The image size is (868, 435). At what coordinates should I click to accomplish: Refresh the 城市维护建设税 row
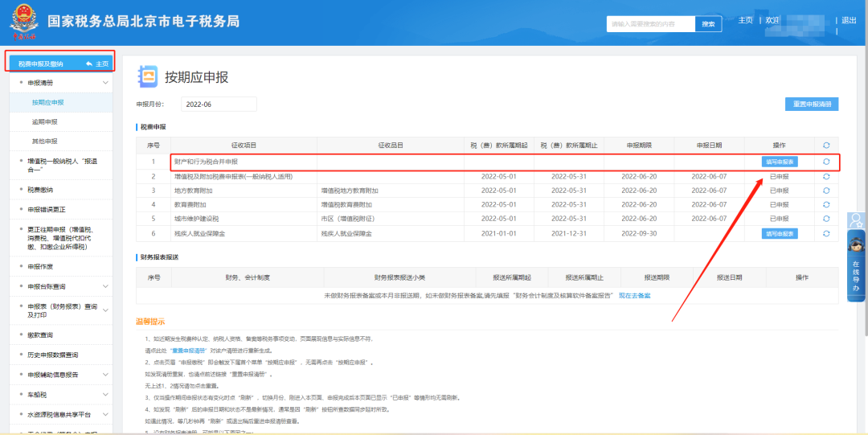click(826, 219)
